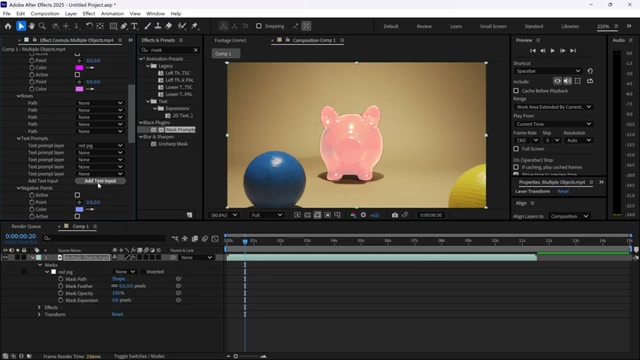This screenshot has width=640, height=360.
Task: Click the color channel icon in viewer footer
Action: click(353, 215)
